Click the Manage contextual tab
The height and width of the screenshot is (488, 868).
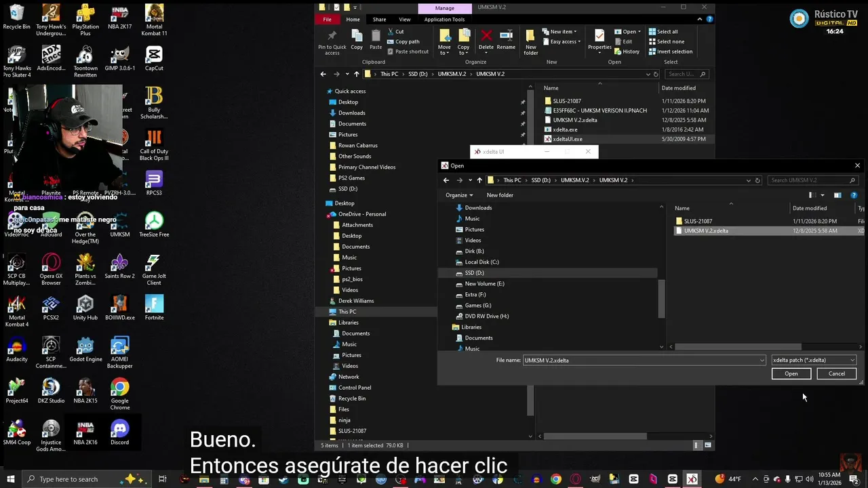click(445, 8)
